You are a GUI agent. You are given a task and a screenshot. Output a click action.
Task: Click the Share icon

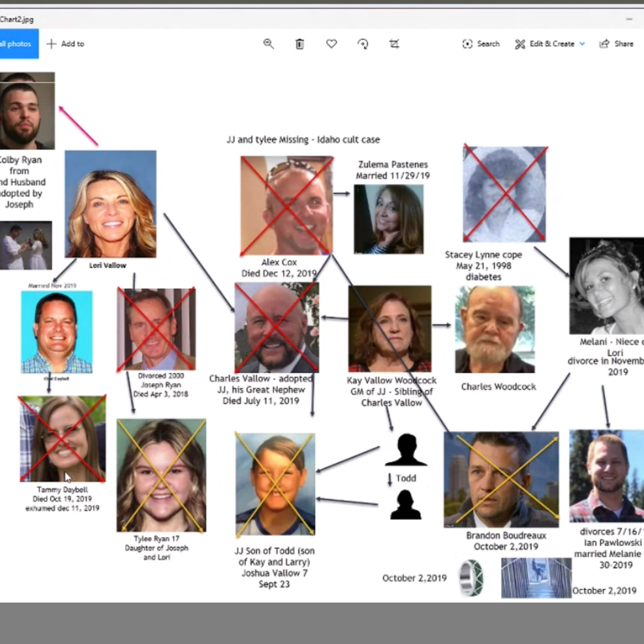604,44
